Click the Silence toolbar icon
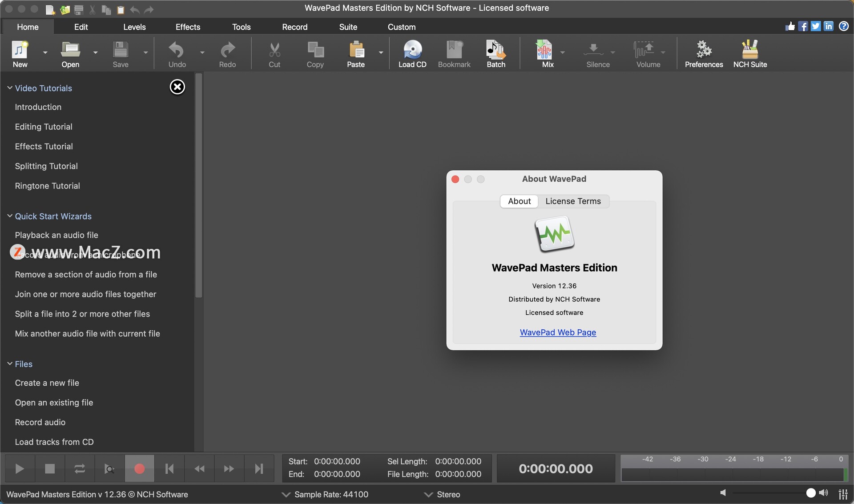The image size is (854, 504). pyautogui.click(x=594, y=50)
